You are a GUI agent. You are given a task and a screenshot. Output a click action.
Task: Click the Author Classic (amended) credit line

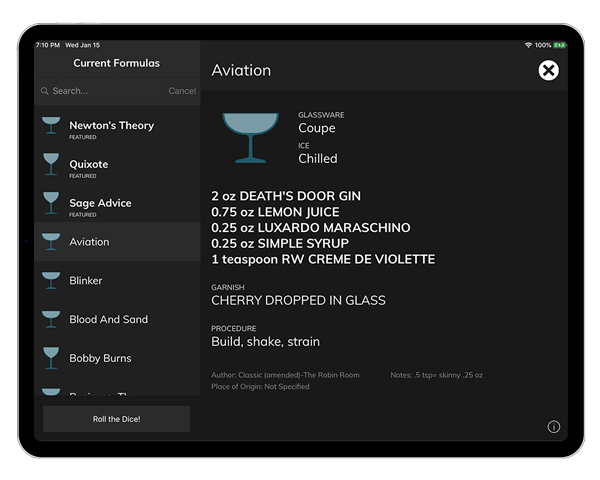pyautogui.click(x=285, y=375)
